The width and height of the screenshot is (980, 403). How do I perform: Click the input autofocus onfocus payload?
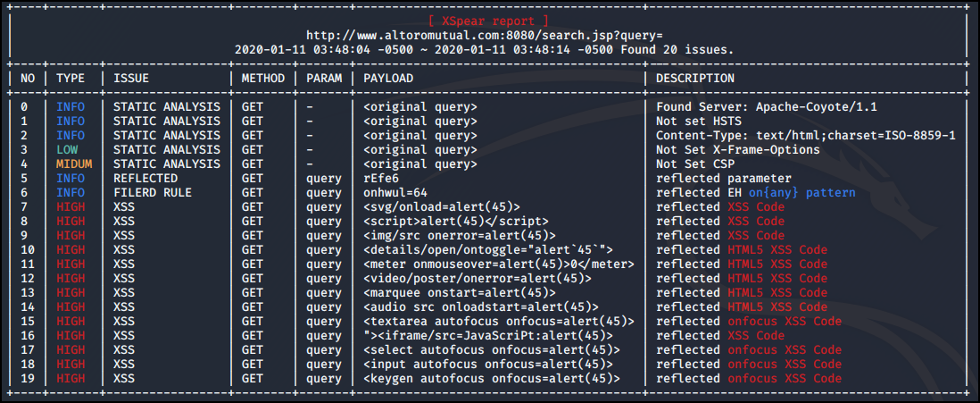coord(488,365)
